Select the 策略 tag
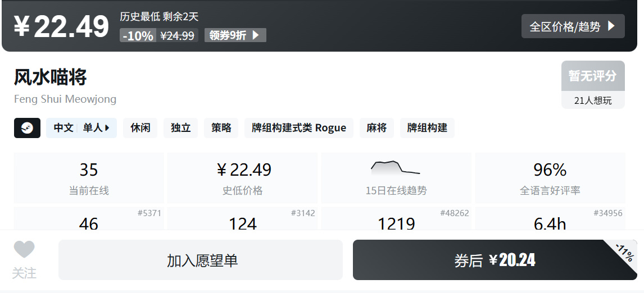 221,128
